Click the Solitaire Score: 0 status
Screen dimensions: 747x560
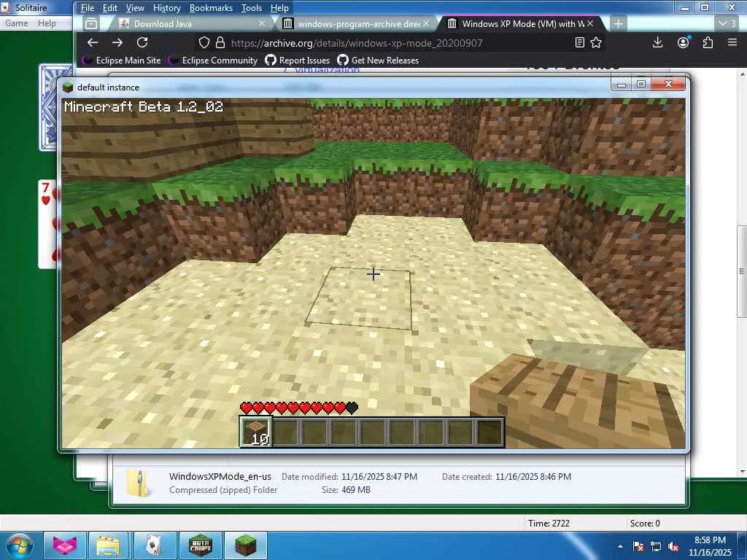(645, 524)
